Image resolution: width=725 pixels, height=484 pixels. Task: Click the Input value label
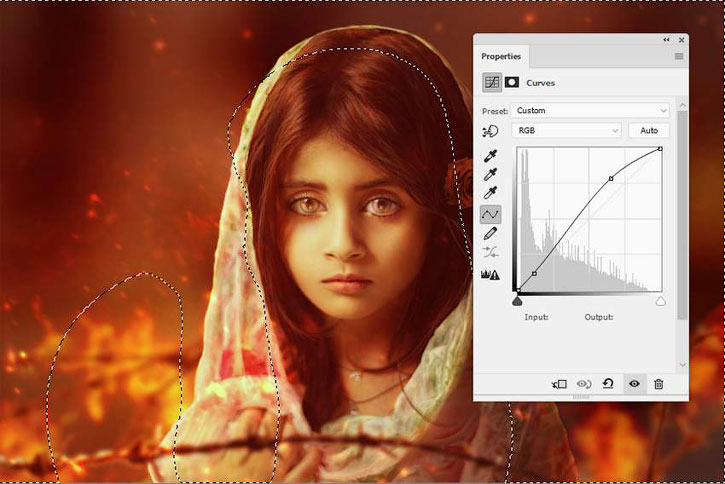[x=536, y=317]
